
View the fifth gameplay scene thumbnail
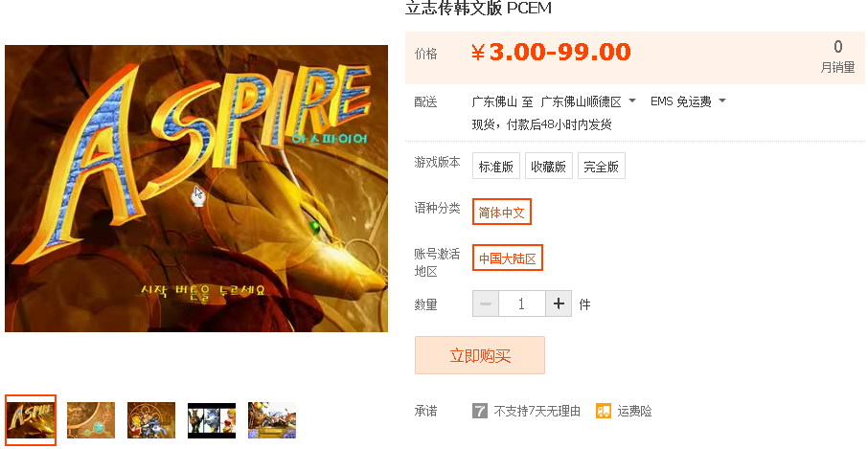[272, 420]
